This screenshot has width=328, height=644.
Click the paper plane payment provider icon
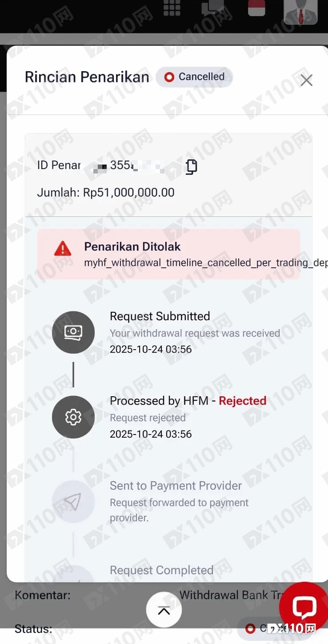click(73, 502)
